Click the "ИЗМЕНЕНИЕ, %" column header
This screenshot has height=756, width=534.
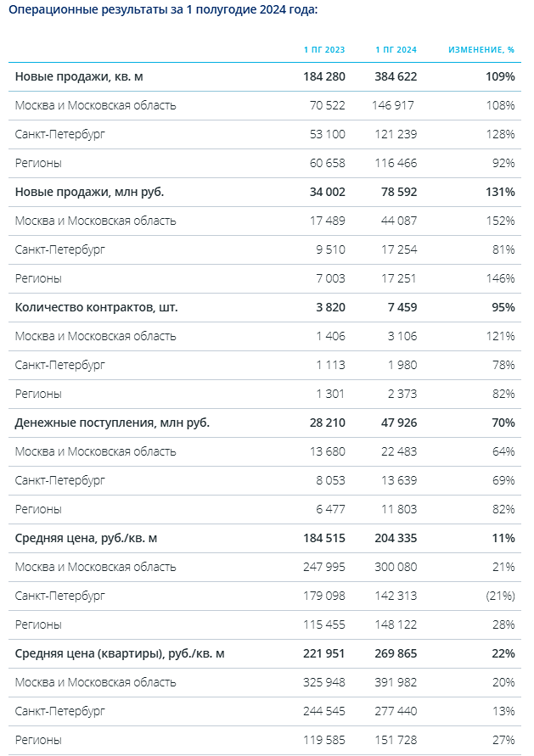point(481,50)
